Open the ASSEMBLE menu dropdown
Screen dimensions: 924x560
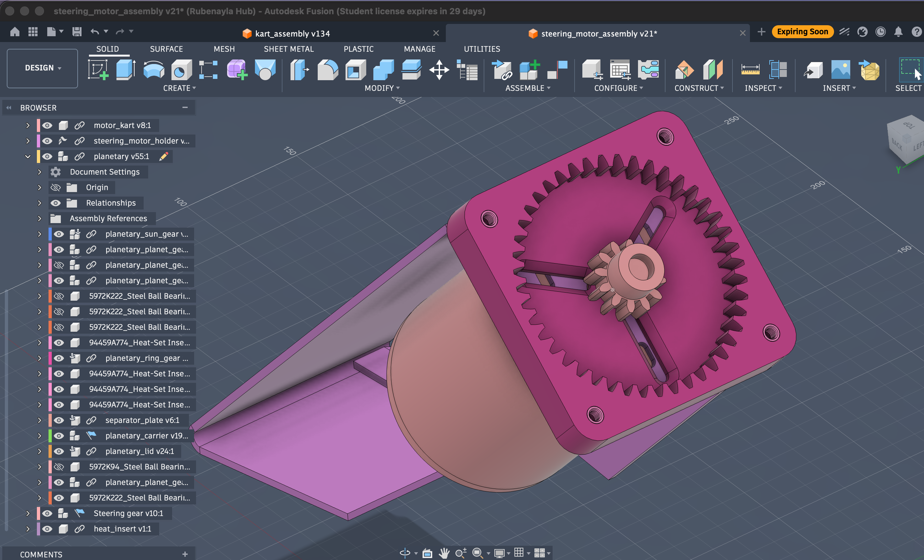pyautogui.click(x=528, y=88)
